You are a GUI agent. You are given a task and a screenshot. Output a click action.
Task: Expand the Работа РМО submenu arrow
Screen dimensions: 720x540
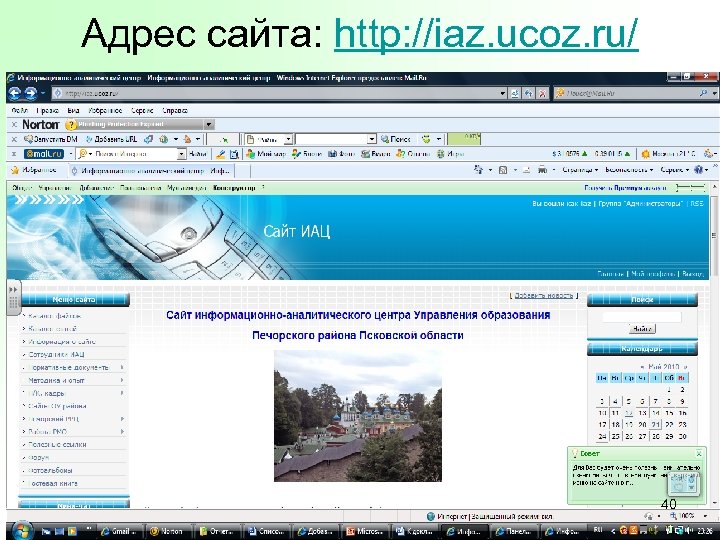point(122,432)
